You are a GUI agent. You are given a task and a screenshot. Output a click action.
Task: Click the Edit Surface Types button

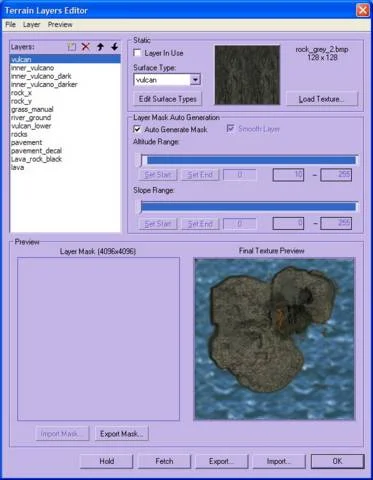(168, 99)
